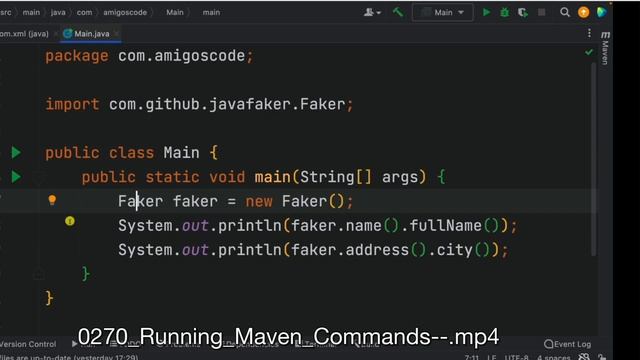Click 'name' in faker.name()

tap(363, 226)
